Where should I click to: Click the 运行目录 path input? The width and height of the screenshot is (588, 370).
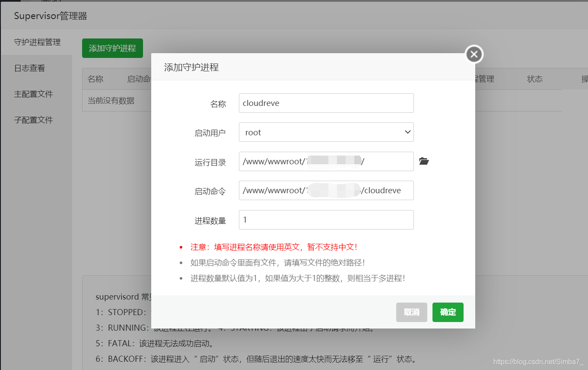click(326, 161)
